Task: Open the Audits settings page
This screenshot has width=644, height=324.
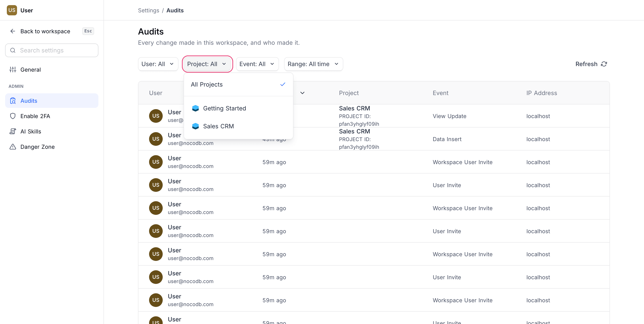Action: click(x=52, y=101)
